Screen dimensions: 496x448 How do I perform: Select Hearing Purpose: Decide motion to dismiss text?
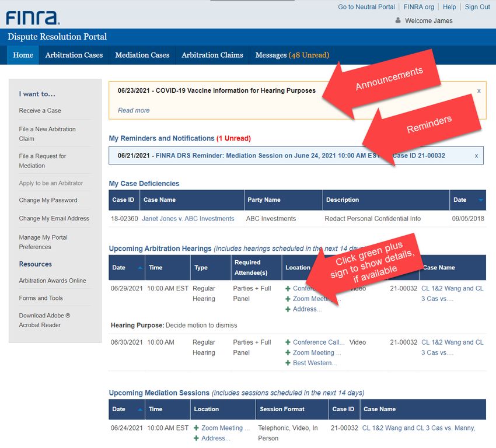pos(174,325)
